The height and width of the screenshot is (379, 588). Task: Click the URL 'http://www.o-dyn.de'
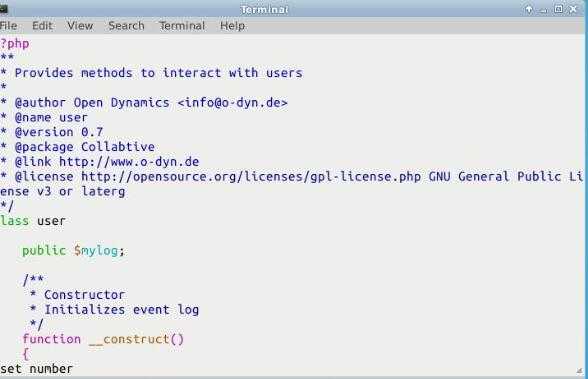click(129, 162)
